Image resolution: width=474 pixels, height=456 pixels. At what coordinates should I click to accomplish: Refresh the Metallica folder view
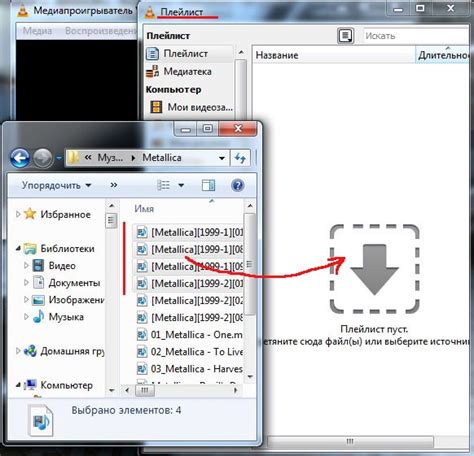[x=240, y=158]
